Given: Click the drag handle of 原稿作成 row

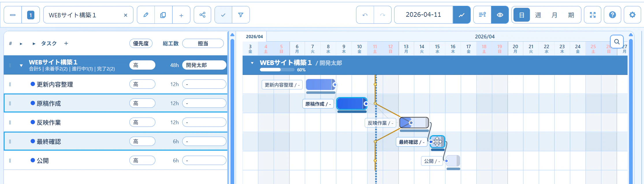Looking at the screenshot, I should pos(10,103).
